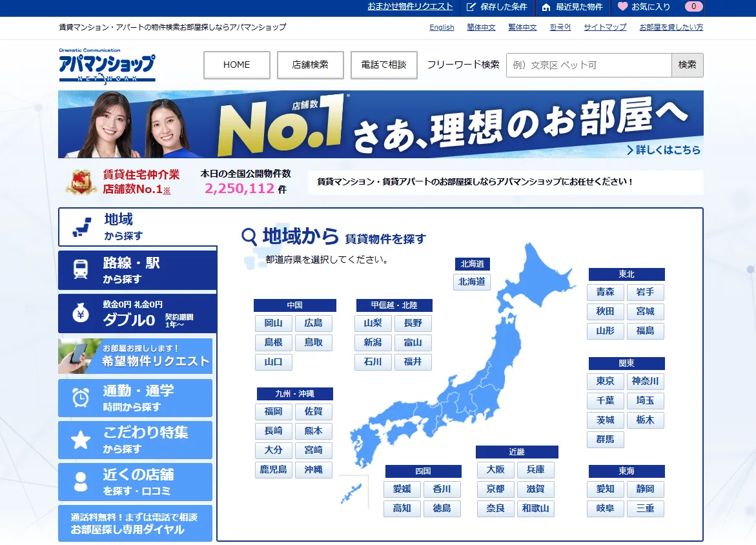Viewport: 756px width, 545px height.
Task: Open the No.1 ideal room banner
Action: click(380, 125)
